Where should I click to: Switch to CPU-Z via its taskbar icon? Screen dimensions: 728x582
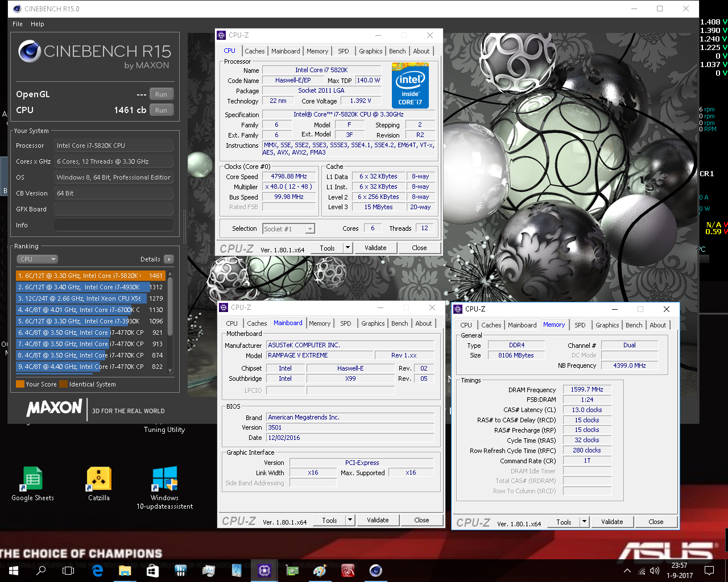tap(264, 571)
